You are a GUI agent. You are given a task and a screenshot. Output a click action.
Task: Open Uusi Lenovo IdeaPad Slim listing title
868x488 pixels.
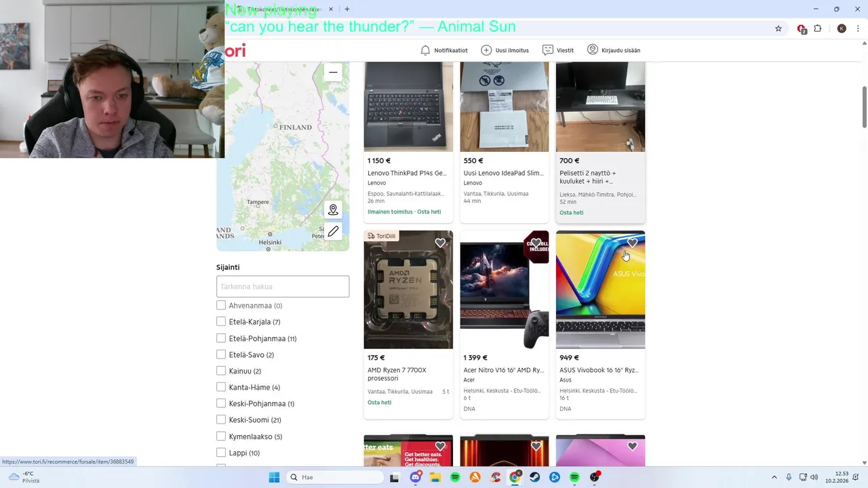pyautogui.click(x=503, y=173)
